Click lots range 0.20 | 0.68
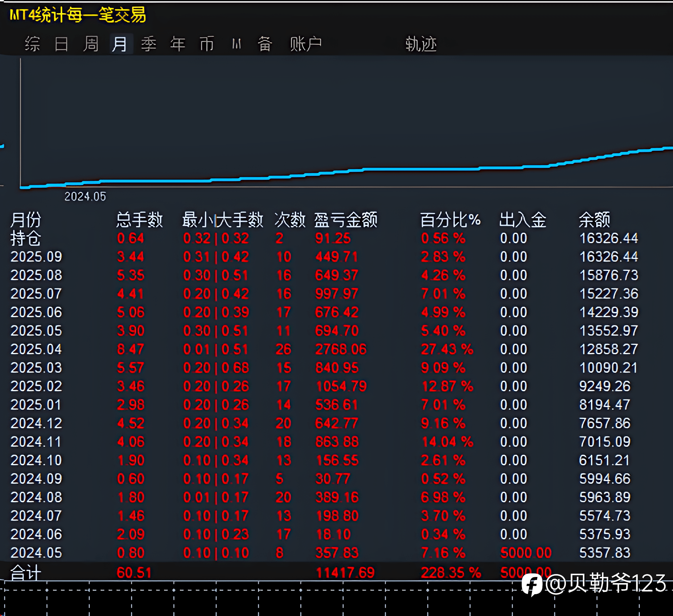The width and height of the screenshot is (673, 616). point(216,368)
